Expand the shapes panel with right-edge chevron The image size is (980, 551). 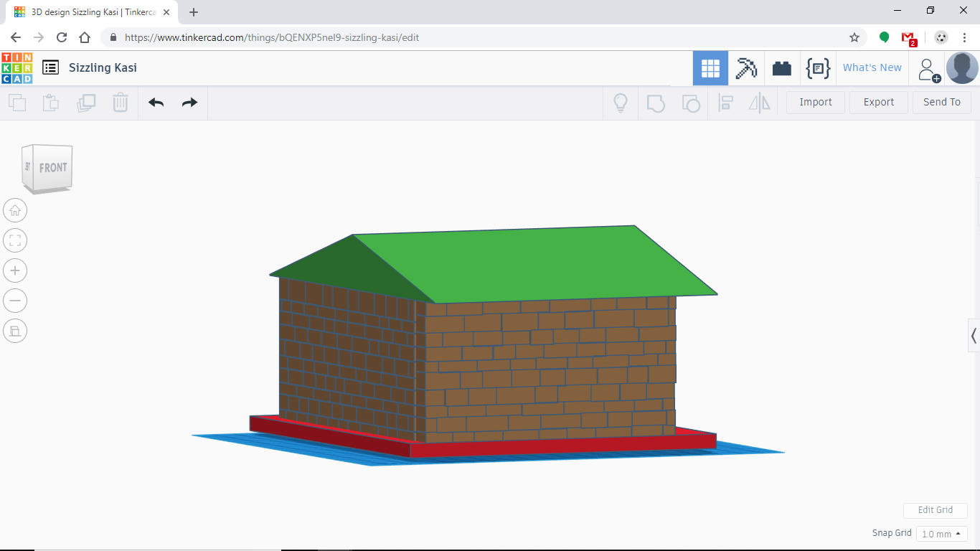[974, 335]
